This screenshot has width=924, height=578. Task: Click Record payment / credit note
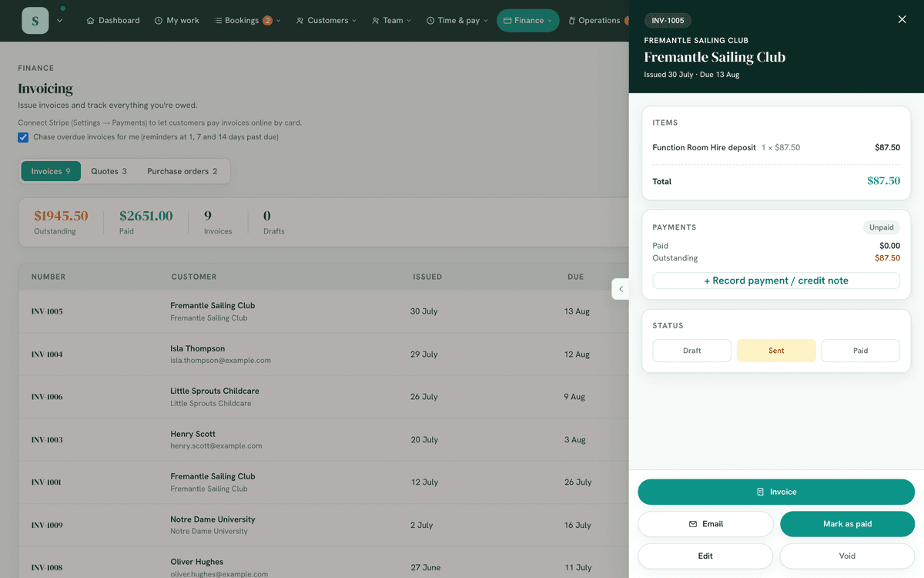coord(776,281)
